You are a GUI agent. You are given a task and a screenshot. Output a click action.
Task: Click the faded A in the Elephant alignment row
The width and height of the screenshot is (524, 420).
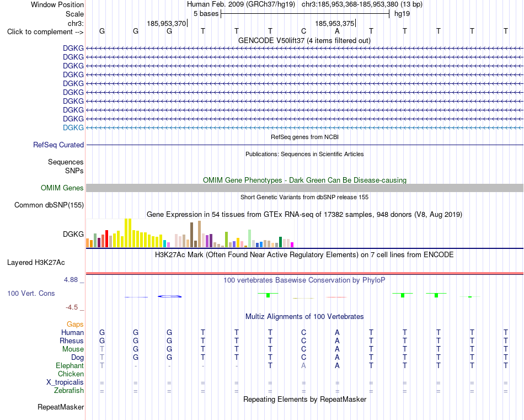(303, 365)
